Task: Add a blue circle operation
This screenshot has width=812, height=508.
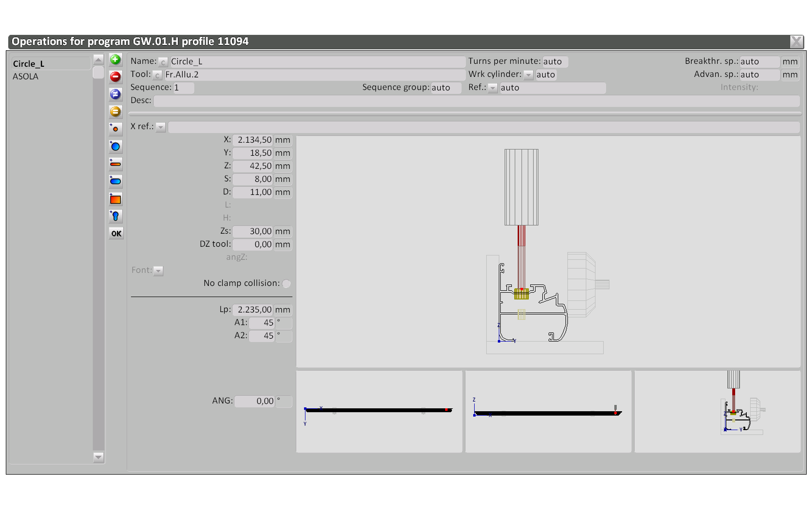Action: click(116, 146)
